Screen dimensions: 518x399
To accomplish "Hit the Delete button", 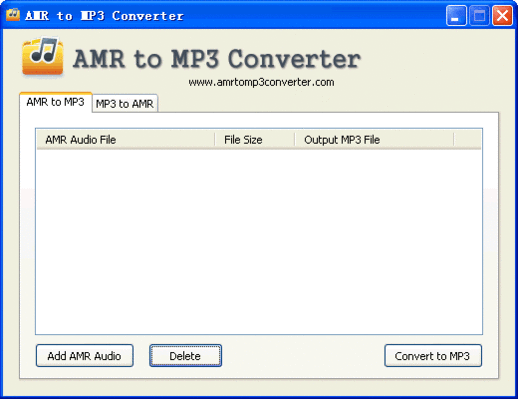I will (x=185, y=356).
